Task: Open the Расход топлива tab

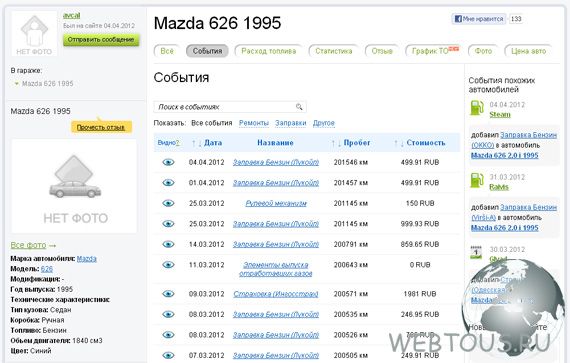Action: (269, 51)
